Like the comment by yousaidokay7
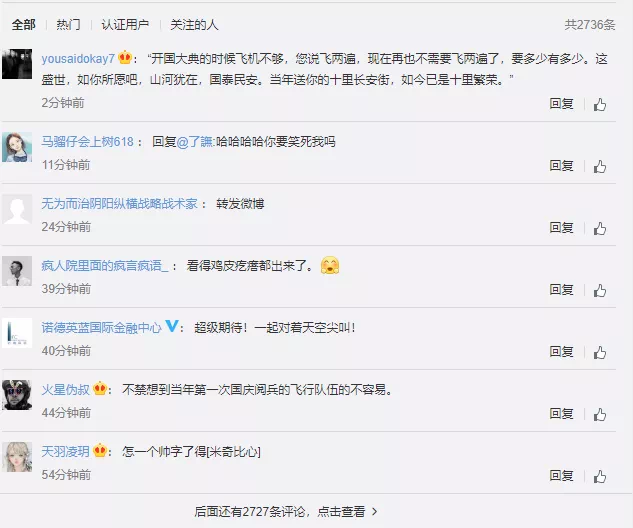 [600, 105]
